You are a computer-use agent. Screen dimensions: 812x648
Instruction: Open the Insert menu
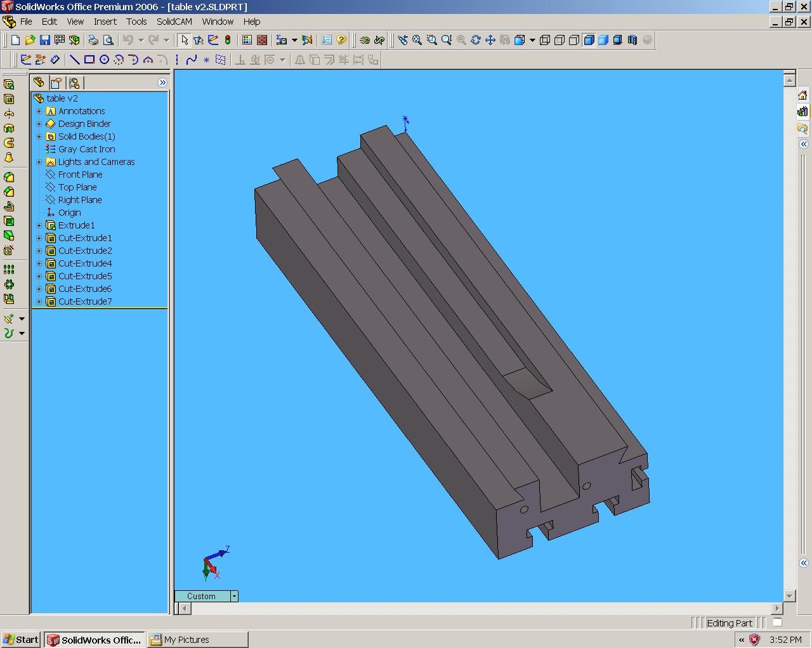[x=105, y=22]
